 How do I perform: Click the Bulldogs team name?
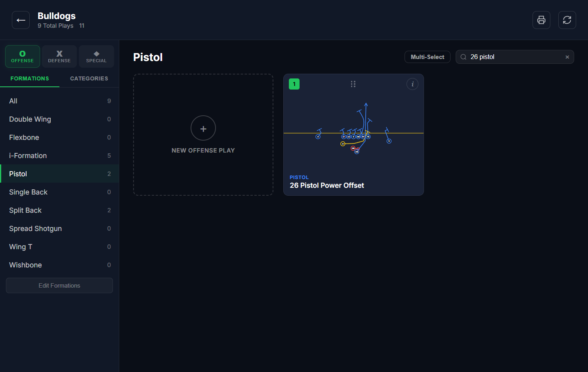point(57,16)
